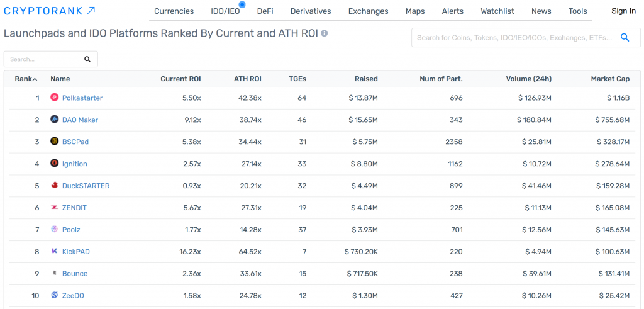Viewport: 644px width, 309px height.
Task: Sort by TGEs column header
Action: coord(297,79)
